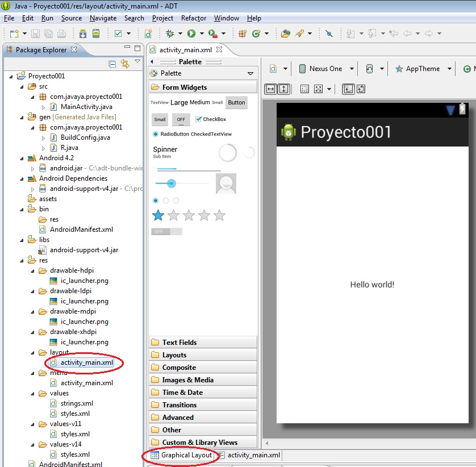
Task: Open the Layouts palette category
Action: [203, 355]
